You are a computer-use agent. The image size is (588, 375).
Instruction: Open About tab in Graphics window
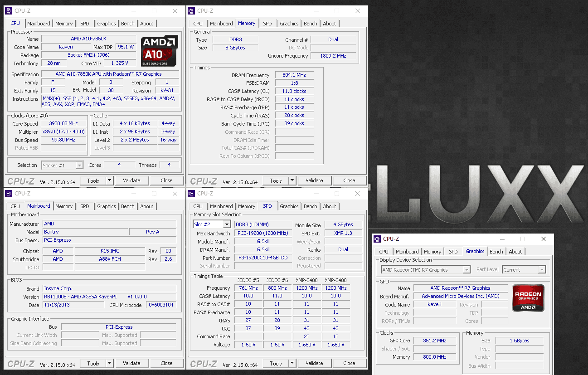pos(515,252)
